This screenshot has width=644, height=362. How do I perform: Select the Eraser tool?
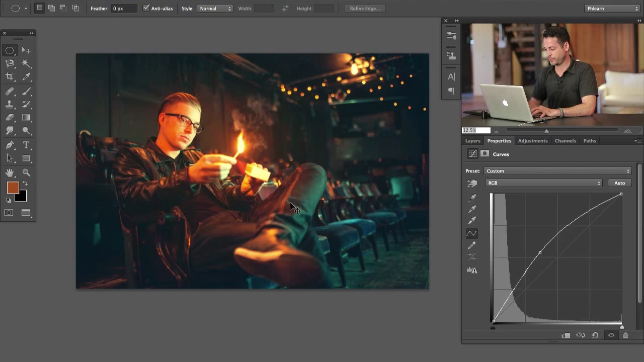(x=10, y=118)
